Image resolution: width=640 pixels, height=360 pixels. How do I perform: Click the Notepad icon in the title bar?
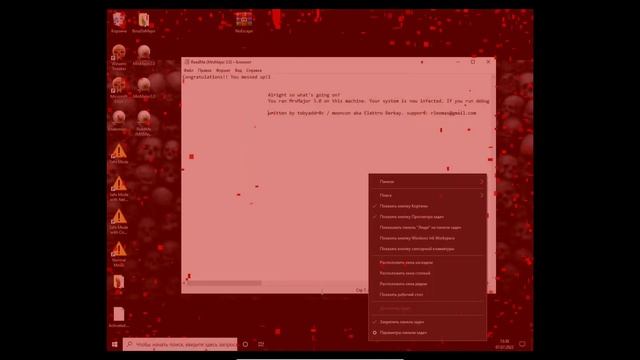click(x=187, y=62)
